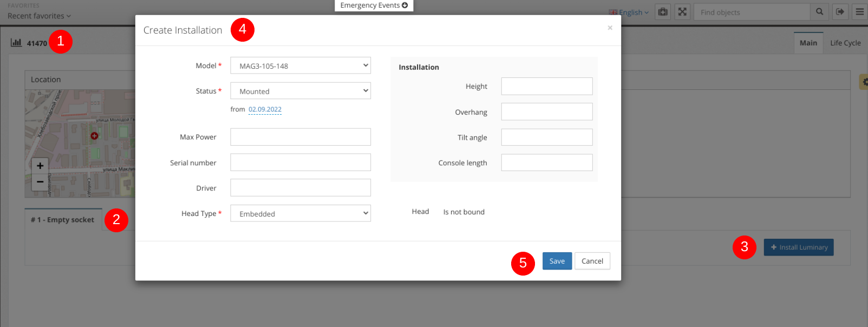The height and width of the screenshot is (327, 868).
Task: Click the logout arrow icon
Action: coord(840,12)
